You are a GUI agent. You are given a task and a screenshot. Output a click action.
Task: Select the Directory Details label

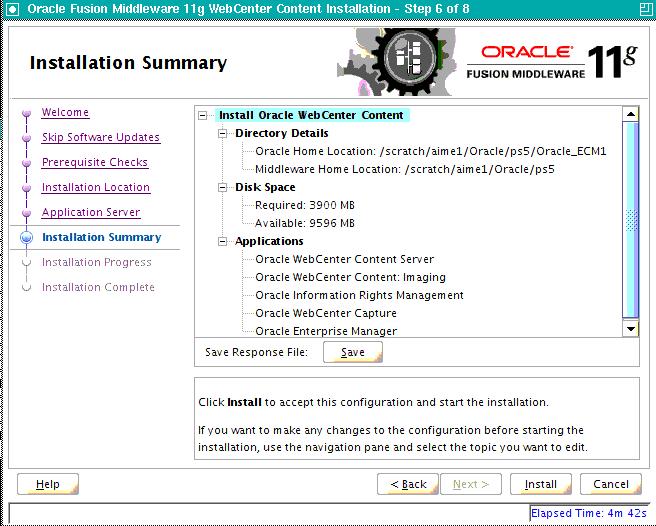pos(282,133)
